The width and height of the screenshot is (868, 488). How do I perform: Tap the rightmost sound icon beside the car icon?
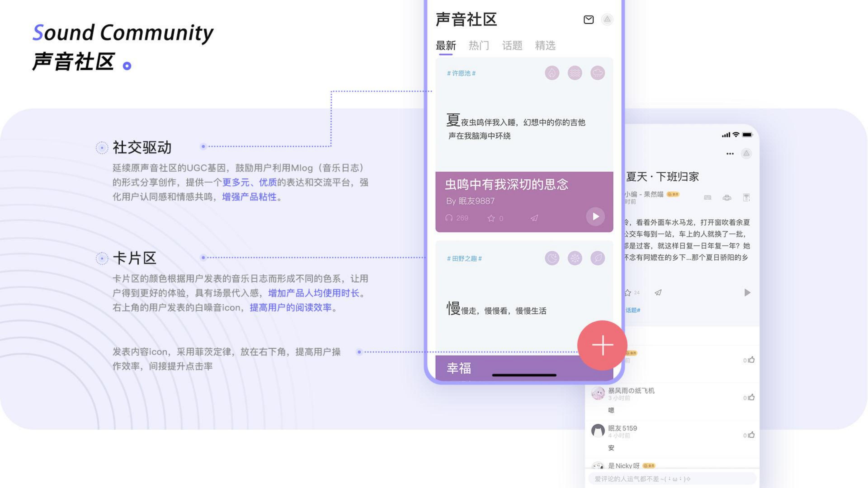(x=746, y=197)
